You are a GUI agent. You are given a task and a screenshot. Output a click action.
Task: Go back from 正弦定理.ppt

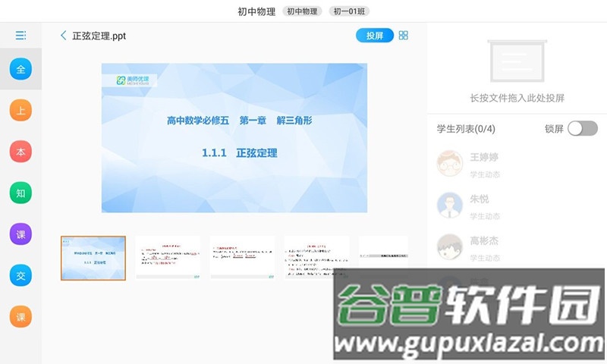[x=63, y=36]
